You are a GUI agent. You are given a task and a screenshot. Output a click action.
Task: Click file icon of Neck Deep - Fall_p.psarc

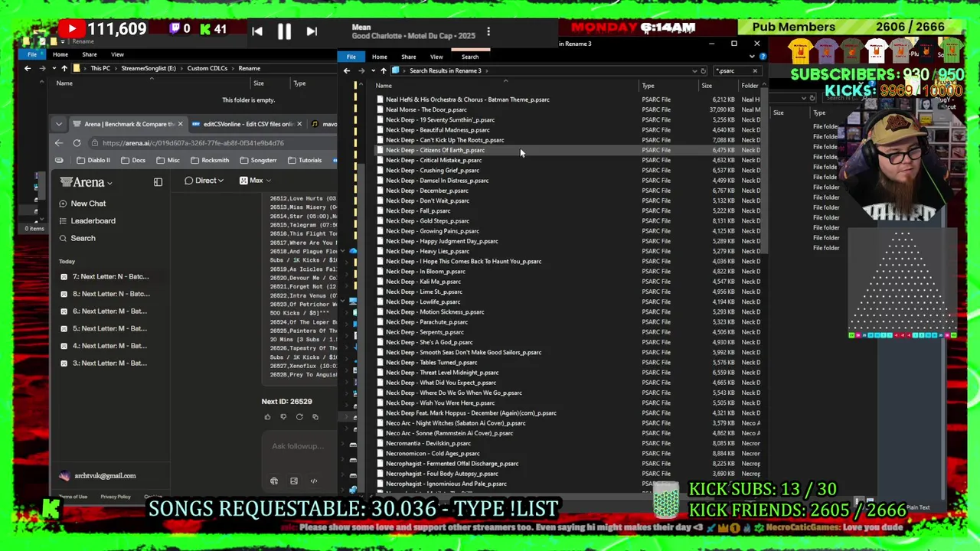(x=380, y=210)
